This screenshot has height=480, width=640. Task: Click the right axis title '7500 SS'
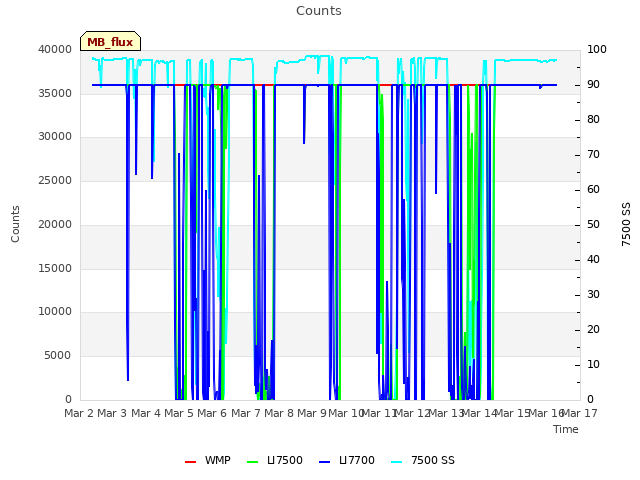pos(626,224)
